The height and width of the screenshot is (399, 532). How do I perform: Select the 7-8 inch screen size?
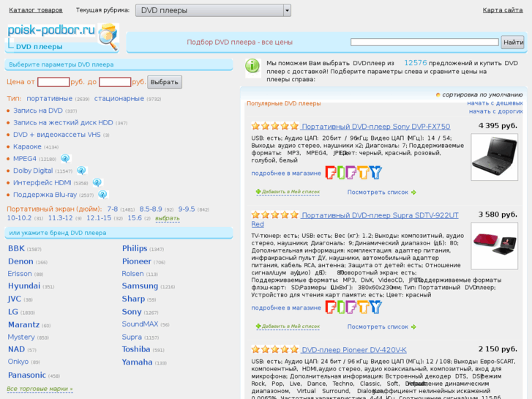(x=112, y=209)
